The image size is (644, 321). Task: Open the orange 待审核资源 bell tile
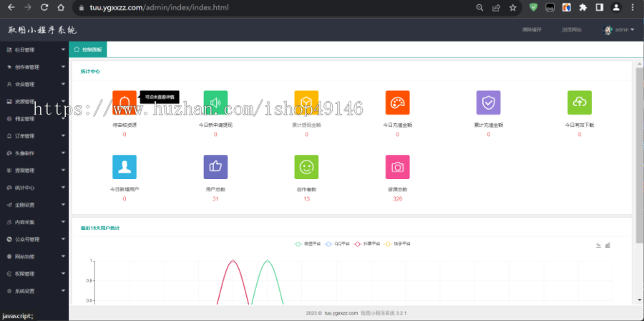[x=125, y=102]
